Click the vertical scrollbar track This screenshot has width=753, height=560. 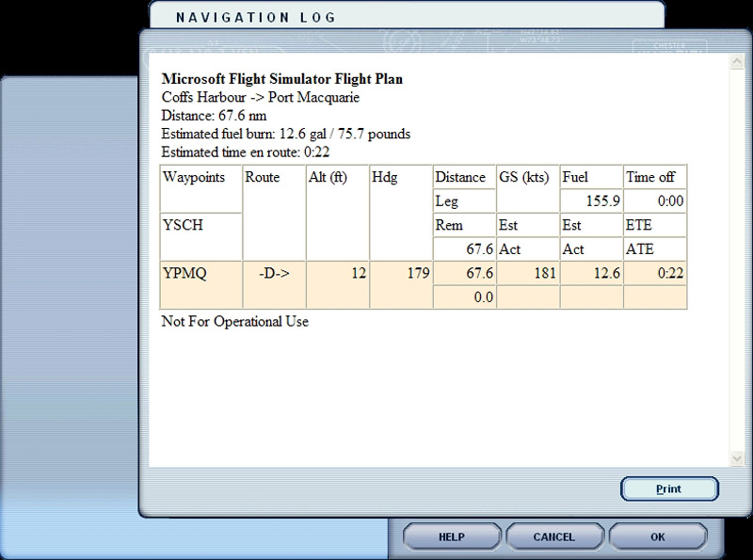735,261
